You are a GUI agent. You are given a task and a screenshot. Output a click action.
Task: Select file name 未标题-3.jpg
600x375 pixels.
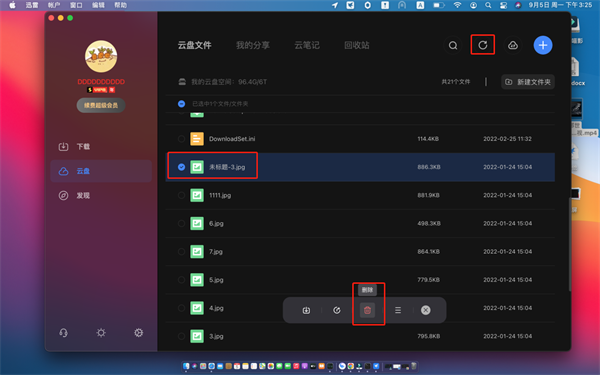(x=227, y=167)
